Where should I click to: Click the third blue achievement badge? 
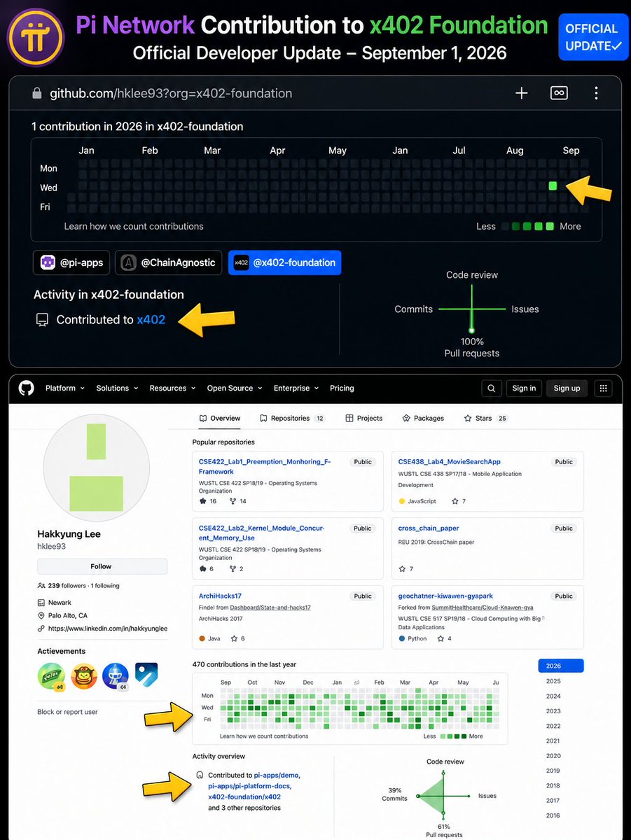point(116,676)
